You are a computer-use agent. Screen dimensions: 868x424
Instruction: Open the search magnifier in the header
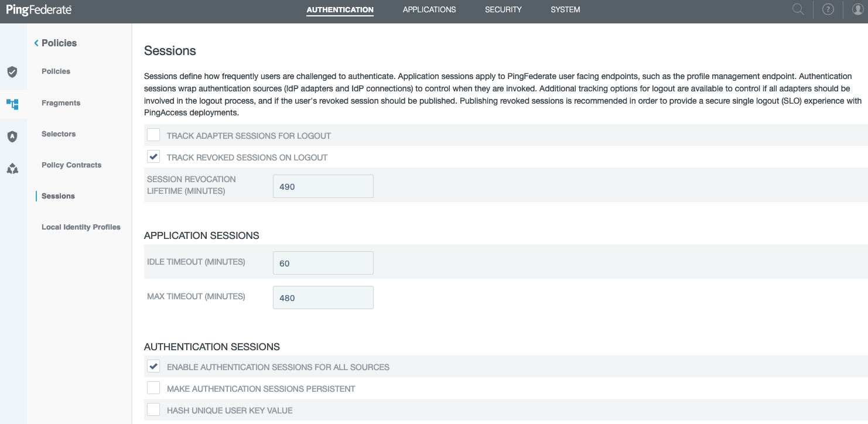coord(798,9)
